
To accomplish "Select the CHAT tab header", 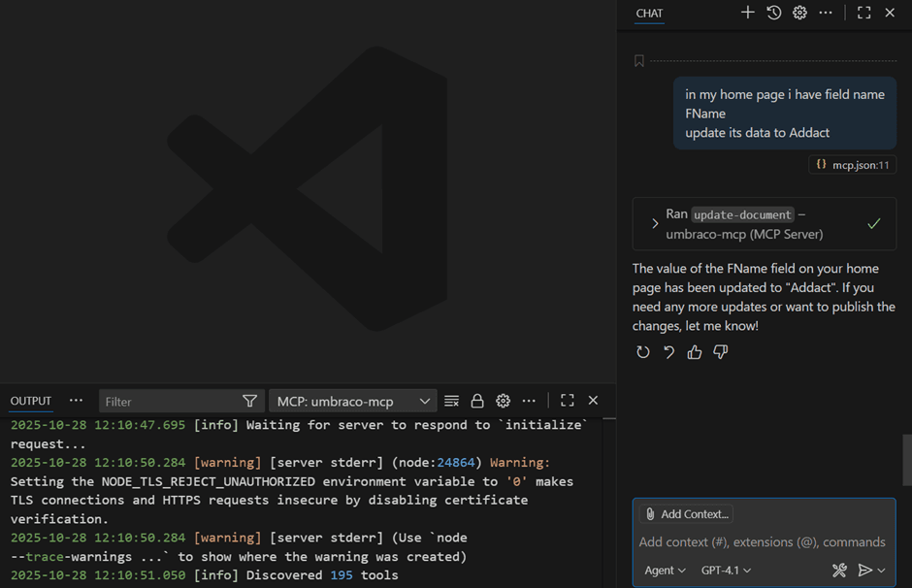I will [649, 13].
